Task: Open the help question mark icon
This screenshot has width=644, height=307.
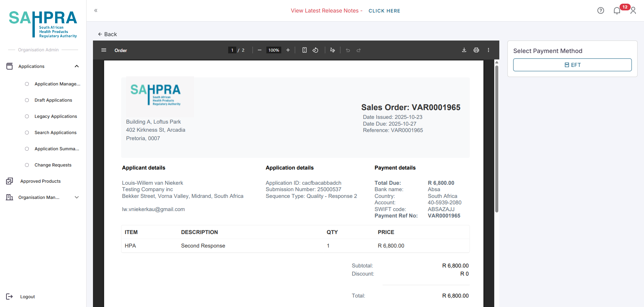Action: [x=600, y=10]
